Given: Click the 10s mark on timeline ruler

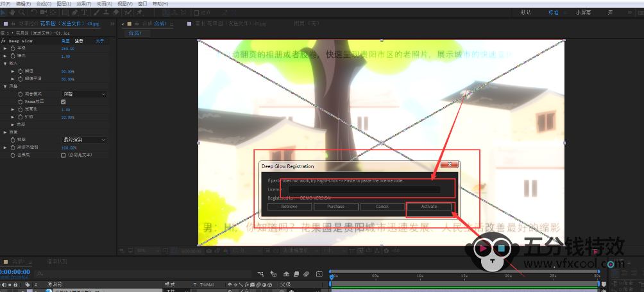Looking at the screenshot, I should pos(419,275).
